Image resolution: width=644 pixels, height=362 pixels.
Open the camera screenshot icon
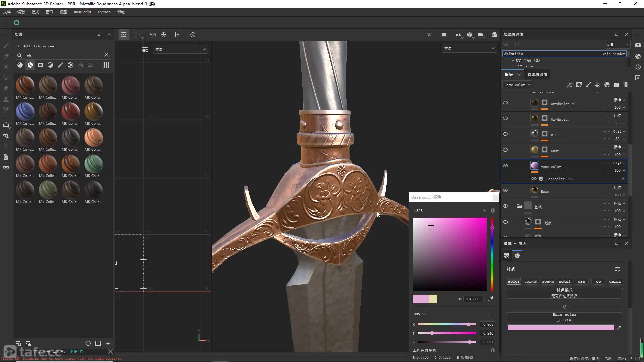coord(495,35)
